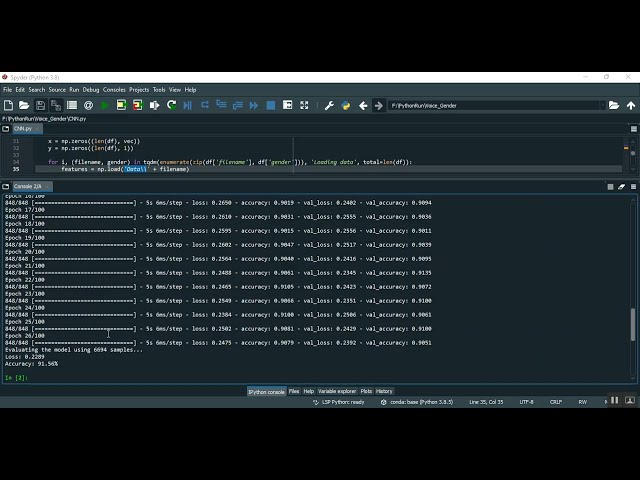
Task: Open the Debug menu
Action: 91,89
